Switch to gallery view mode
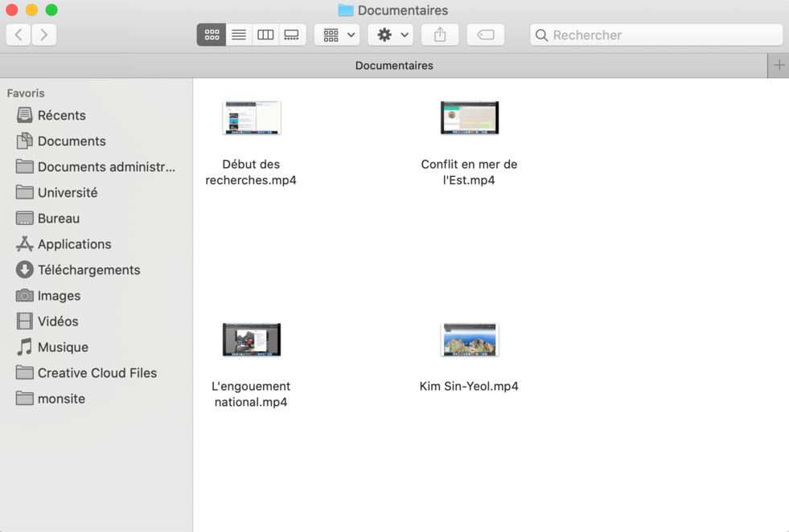This screenshot has width=789, height=532. [292, 35]
